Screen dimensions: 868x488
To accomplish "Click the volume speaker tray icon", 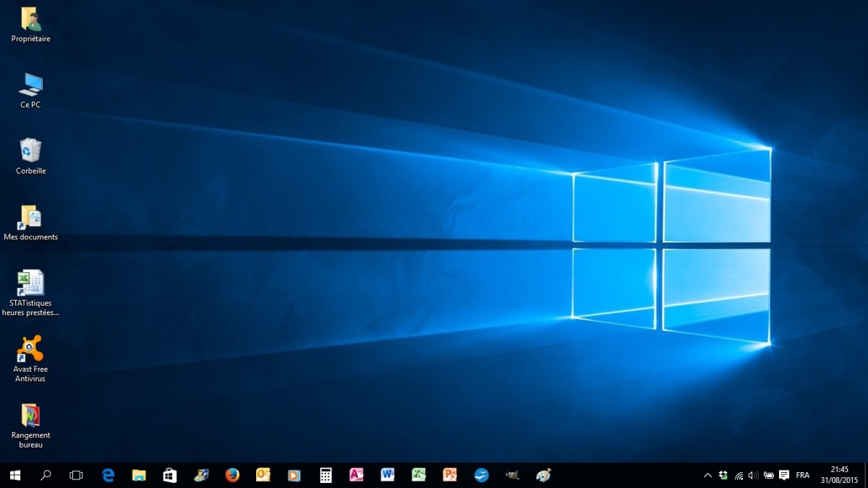I will coord(753,475).
